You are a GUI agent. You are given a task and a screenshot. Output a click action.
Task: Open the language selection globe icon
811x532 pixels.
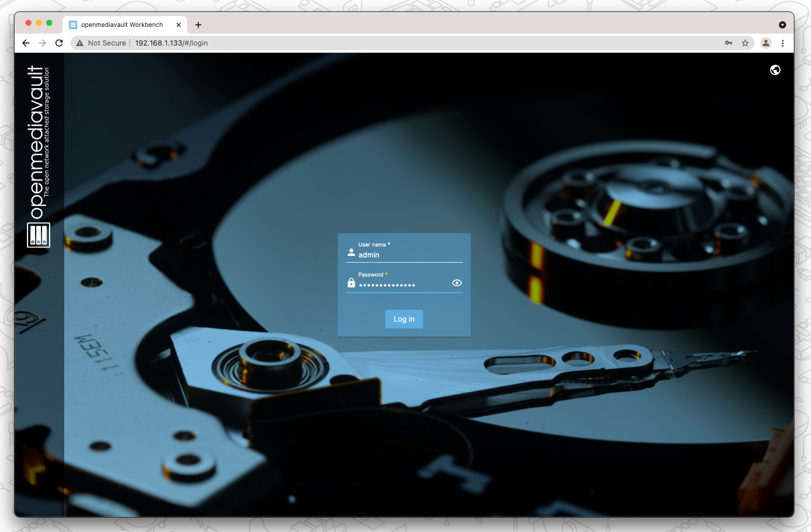(x=775, y=69)
